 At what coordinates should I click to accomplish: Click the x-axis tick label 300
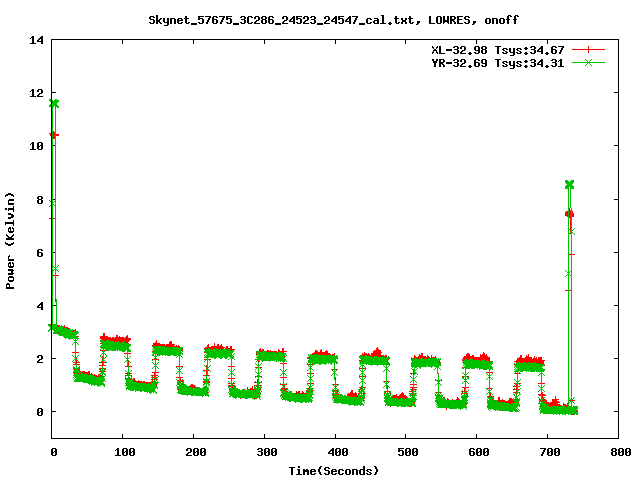(267, 452)
